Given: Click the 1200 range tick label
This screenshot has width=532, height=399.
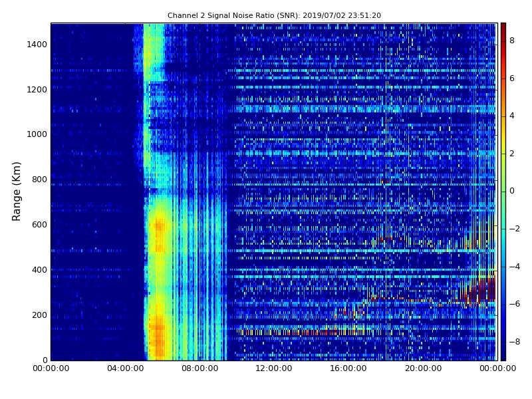Looking at the screenshot, I should coord(37,90).
